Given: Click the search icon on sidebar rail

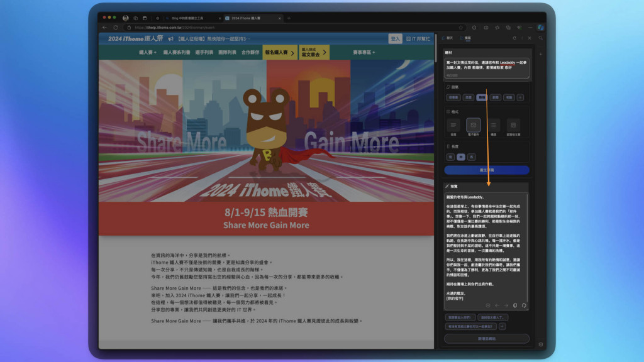Looking at the screenshot, I should click(x=540, y=38).
